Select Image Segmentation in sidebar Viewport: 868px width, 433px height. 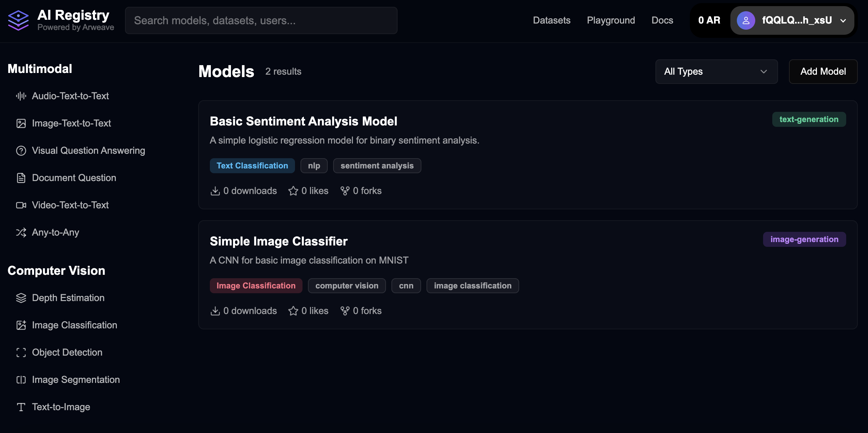click(76, 380)
